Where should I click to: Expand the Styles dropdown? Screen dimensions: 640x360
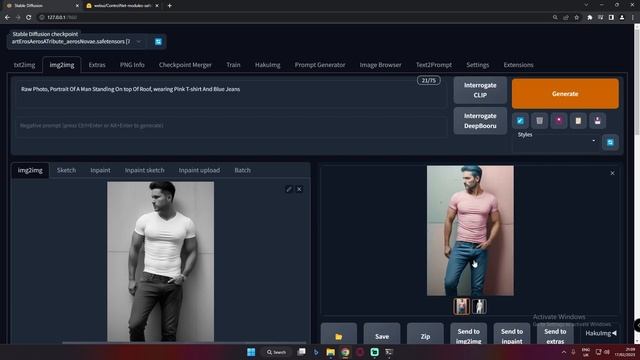[x=556, y=141]
